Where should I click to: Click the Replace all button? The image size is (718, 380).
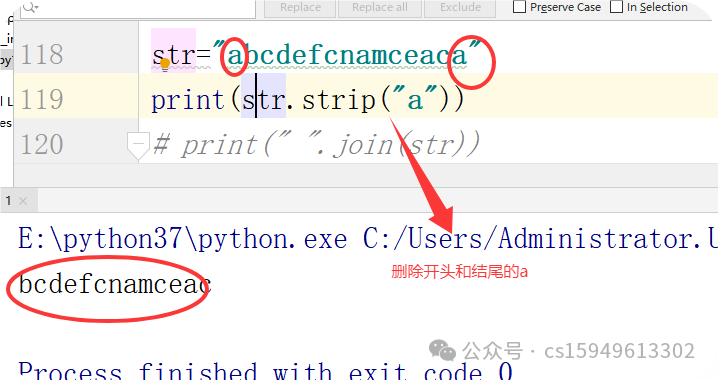[380, 8]
